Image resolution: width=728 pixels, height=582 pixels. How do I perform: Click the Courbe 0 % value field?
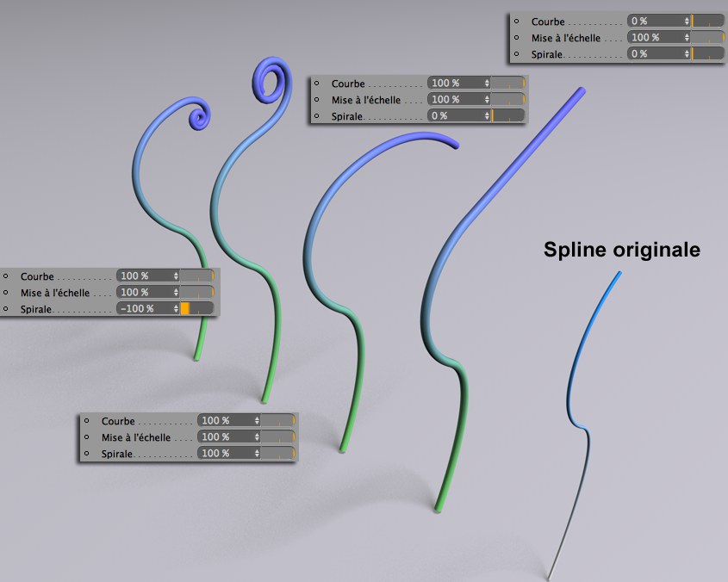point(655,22)
